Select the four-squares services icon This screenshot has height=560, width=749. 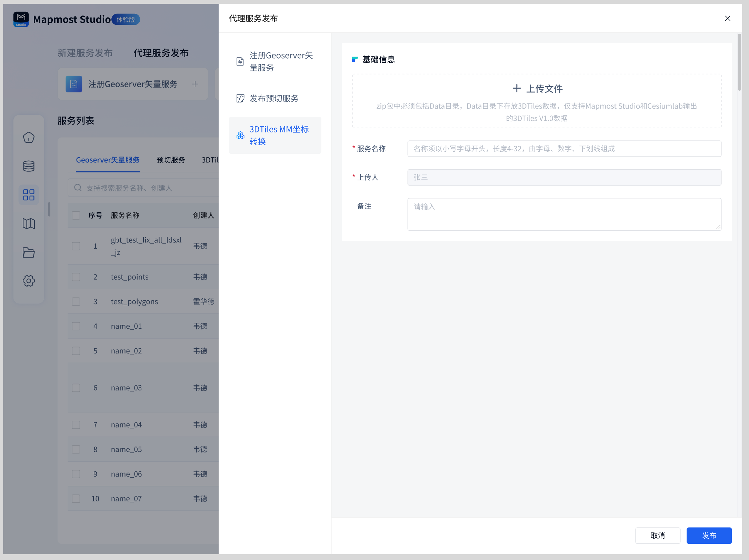[29, 195]
